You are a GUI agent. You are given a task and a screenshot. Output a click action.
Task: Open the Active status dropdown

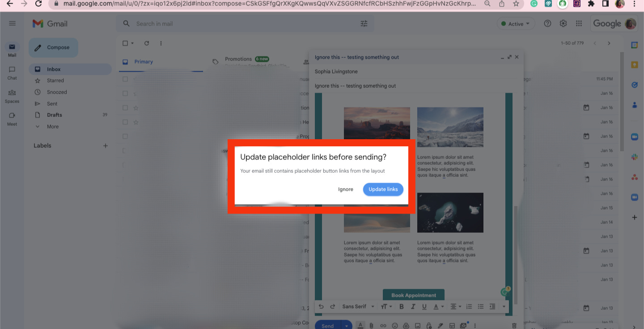[516, 24]
